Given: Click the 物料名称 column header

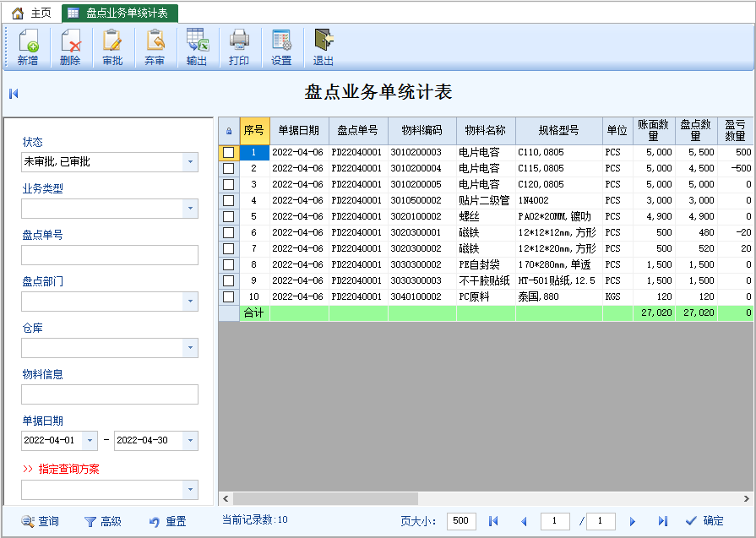Looking at the screenshot, I should coord(486,131).
